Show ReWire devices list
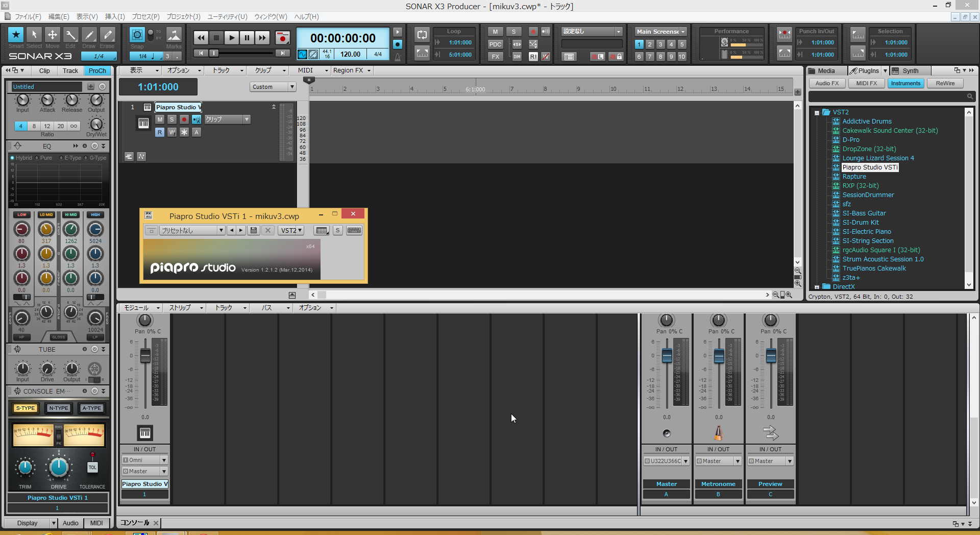 (945, 84)
